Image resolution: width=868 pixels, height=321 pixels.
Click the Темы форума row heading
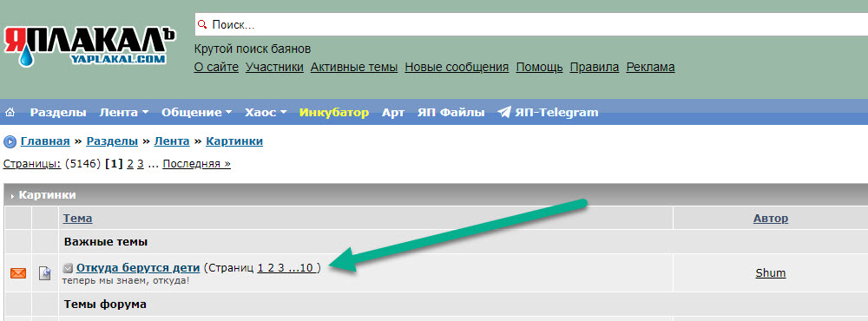(x=105, y=304)
